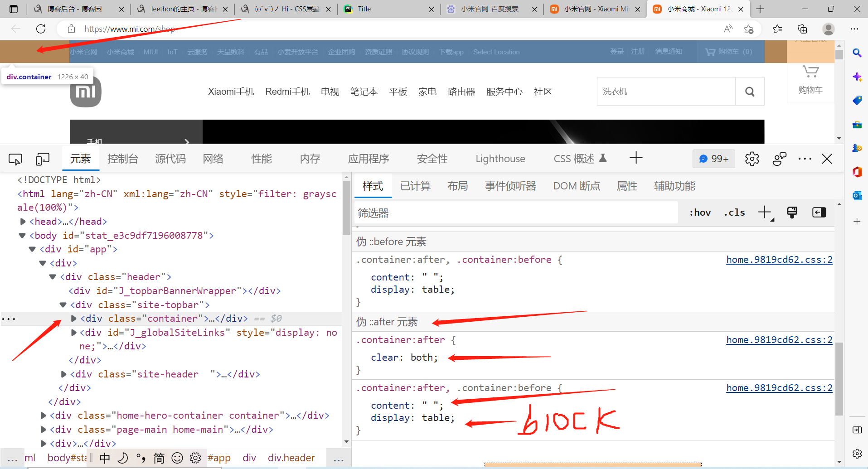Click the 笔记本 navigation link
Screen dimensions: 868x469
tap(364, 92)
